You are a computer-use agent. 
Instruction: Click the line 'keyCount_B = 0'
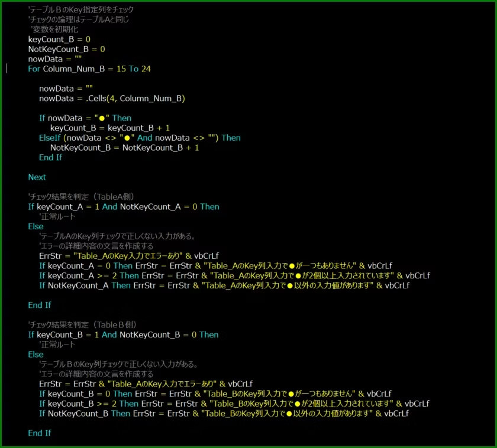coord(59,39)
